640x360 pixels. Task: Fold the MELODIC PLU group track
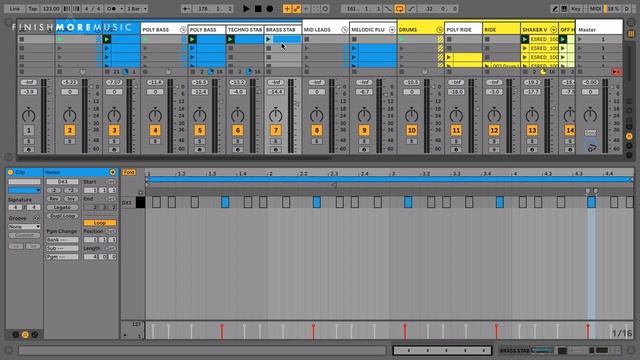pyautogui.click(x=392, y=29)
